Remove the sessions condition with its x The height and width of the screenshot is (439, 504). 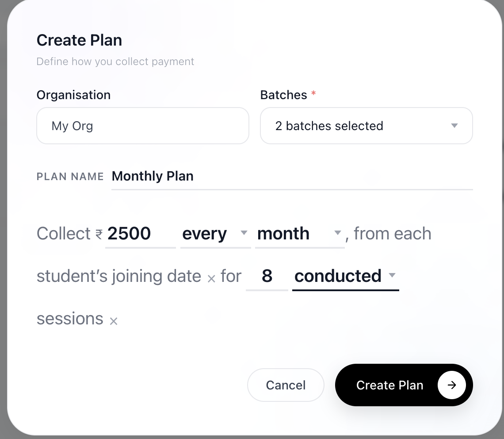[114, 321]
